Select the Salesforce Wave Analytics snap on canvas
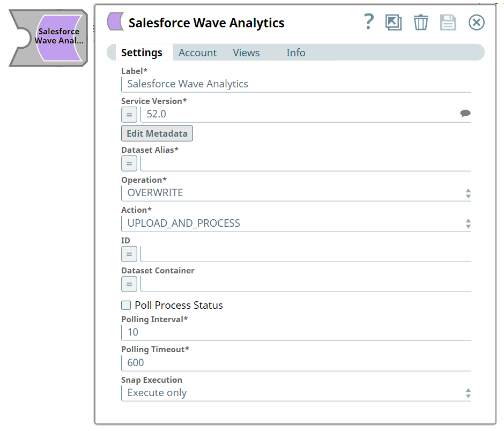The width and height of the screenshot is (504, 431). [x=49, y=38]
